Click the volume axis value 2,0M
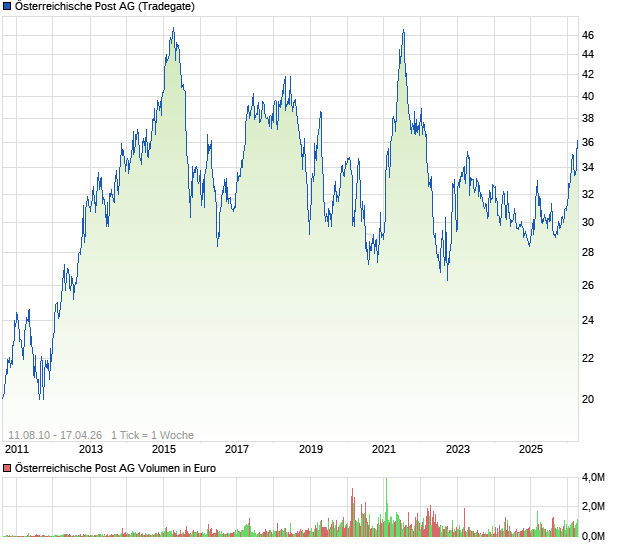 coord(593,506)
